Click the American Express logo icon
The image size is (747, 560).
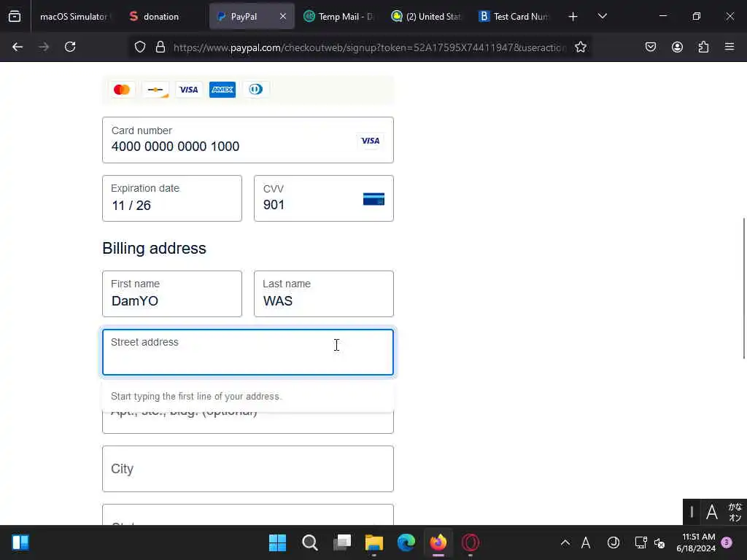pyautogui.click(x=222, y=90)
